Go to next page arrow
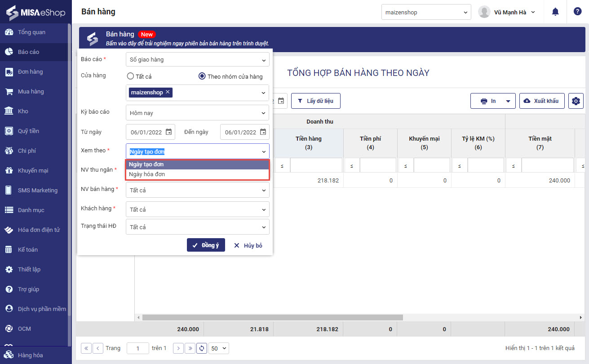 point(178,348)
